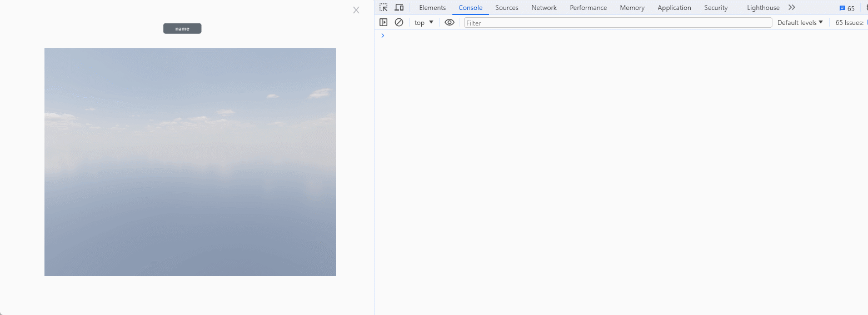Activate the inspect element picker icon
868x315 pixels.
(x=383, y=8)
